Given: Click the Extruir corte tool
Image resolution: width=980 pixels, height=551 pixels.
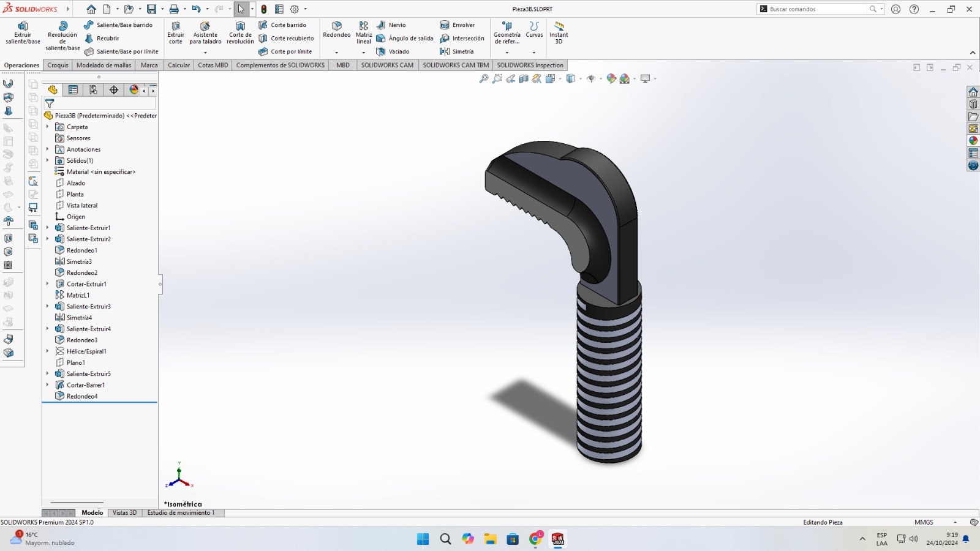Looking at the screenshot, I should coord(176,33).
